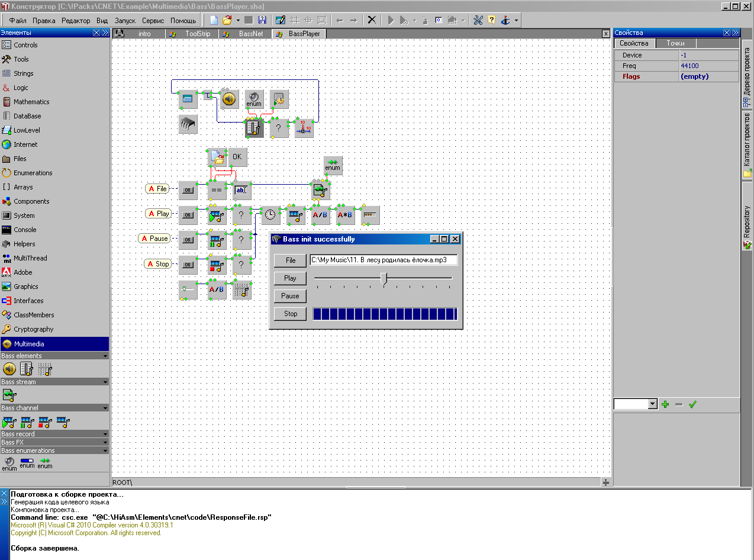Click the slider thumb in Bass dialog

pyautogui.click(x=384, y=278)
